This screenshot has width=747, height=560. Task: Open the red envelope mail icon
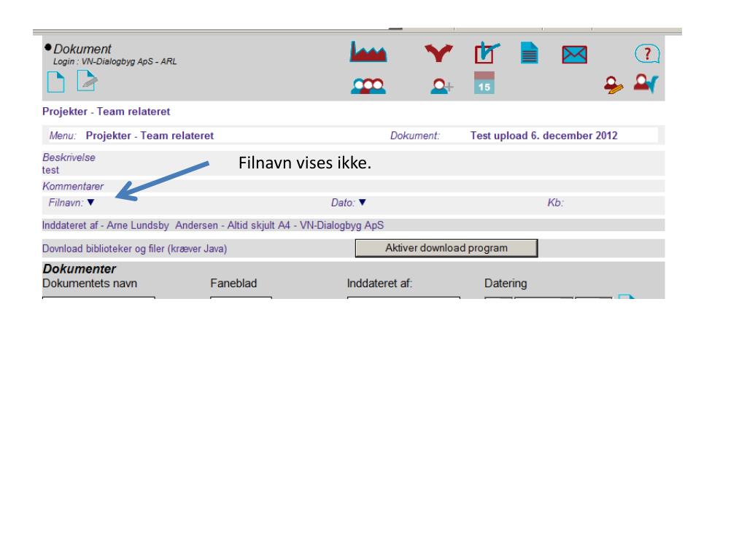(x=575, y=55)
